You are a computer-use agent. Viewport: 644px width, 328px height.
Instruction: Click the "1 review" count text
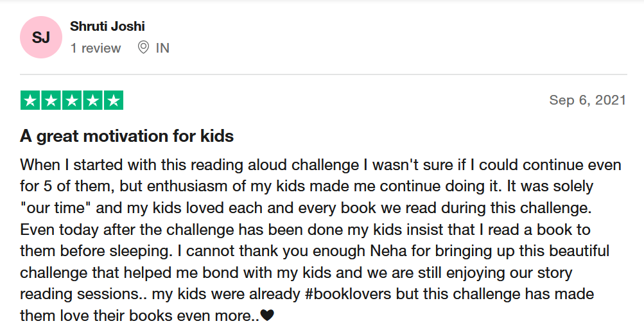pos(96,48)
